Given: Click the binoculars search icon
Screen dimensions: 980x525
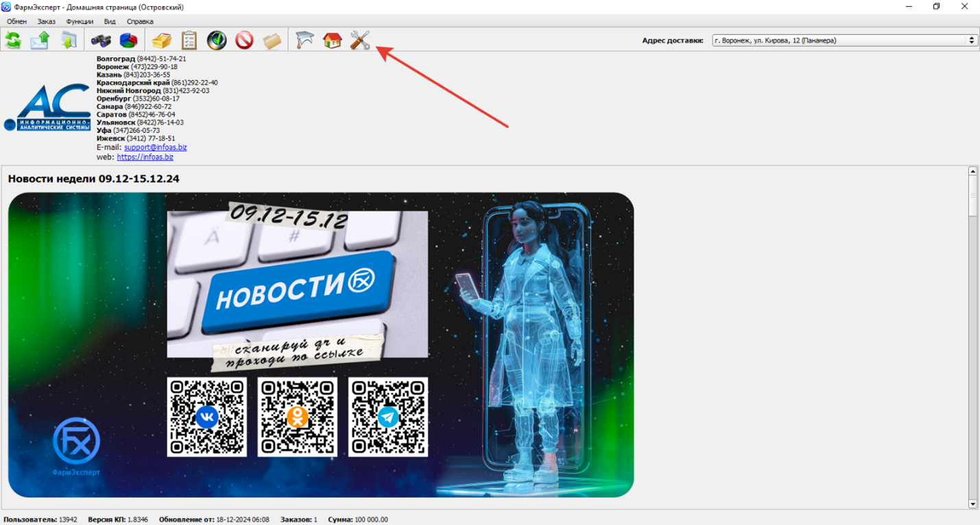Looking at the screenshot, I should tap(101, 40).
